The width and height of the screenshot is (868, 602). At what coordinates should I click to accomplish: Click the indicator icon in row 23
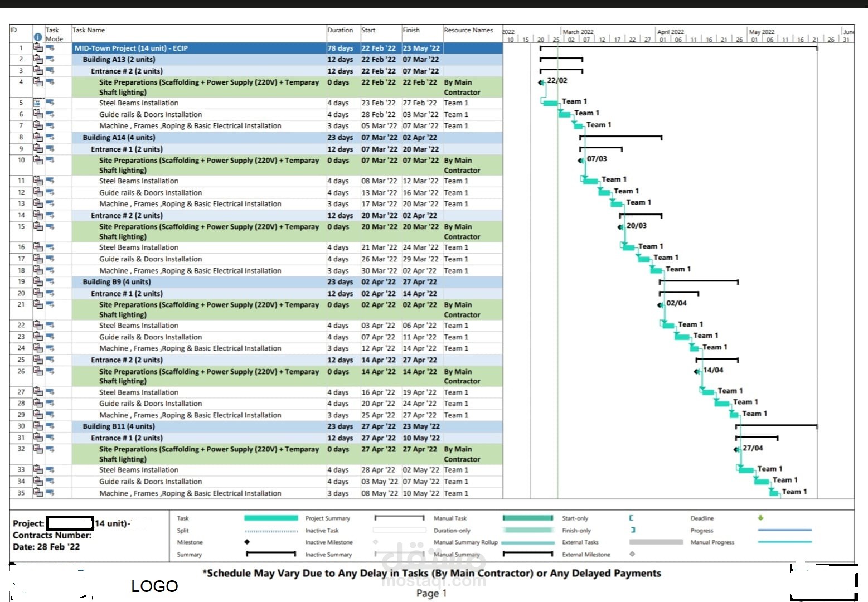[x=38, y=337]
